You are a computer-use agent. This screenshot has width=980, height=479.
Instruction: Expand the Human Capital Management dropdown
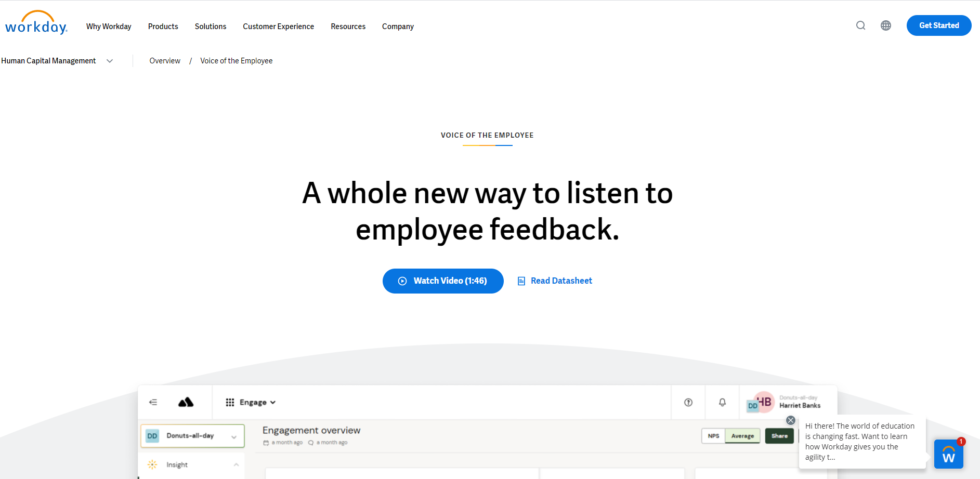click(x=57, y=61)
